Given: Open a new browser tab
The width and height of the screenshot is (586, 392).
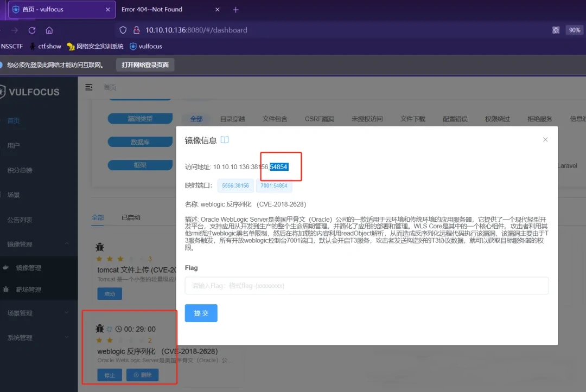Looking at the screenshot, I should (x=236, y=10).
